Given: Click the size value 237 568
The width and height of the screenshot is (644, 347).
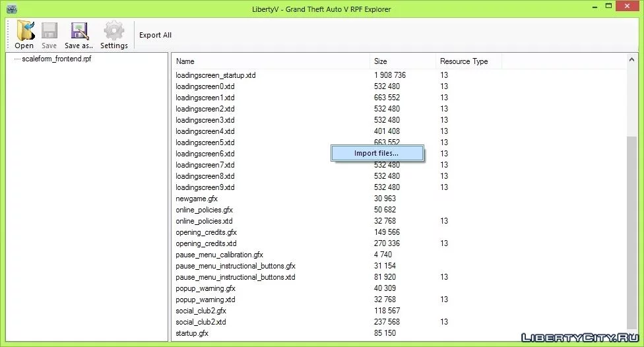Looking at the screenshot, I should point(387,322).
